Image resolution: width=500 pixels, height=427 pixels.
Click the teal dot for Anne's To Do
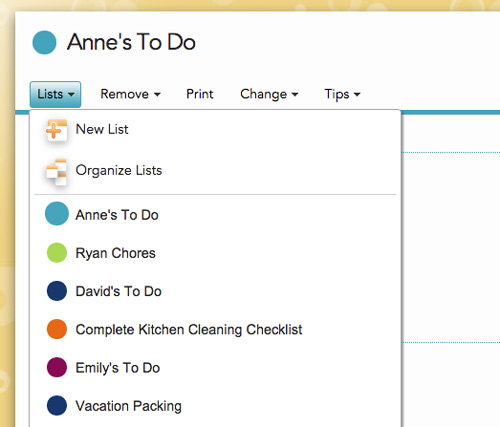tap(57, 214)
